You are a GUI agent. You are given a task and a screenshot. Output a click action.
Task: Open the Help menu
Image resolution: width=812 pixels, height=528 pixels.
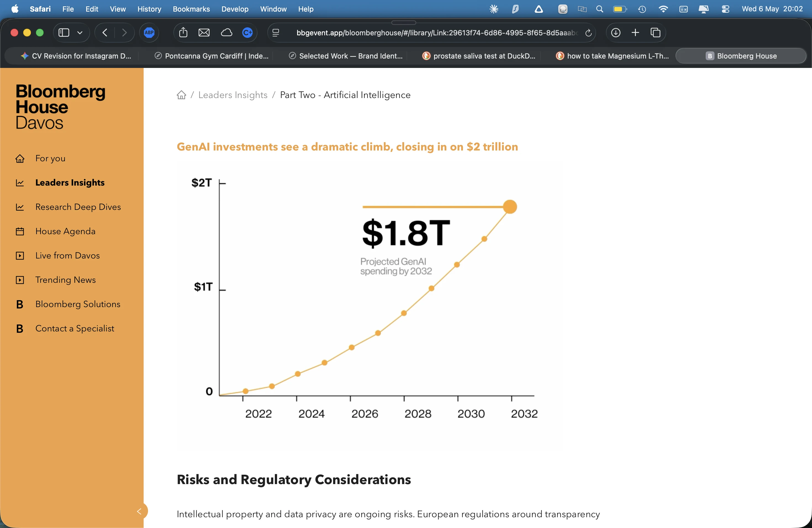tap(306, 9)
